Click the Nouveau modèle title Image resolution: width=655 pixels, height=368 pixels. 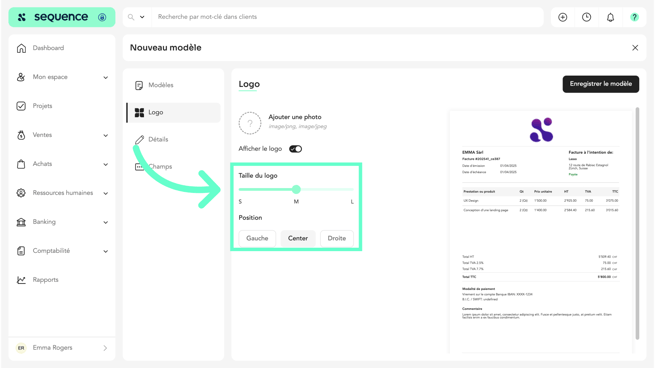tap(165, 48)
